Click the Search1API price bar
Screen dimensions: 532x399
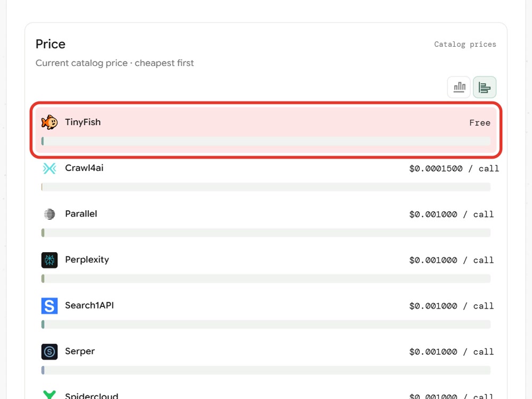tap(266, 325)
